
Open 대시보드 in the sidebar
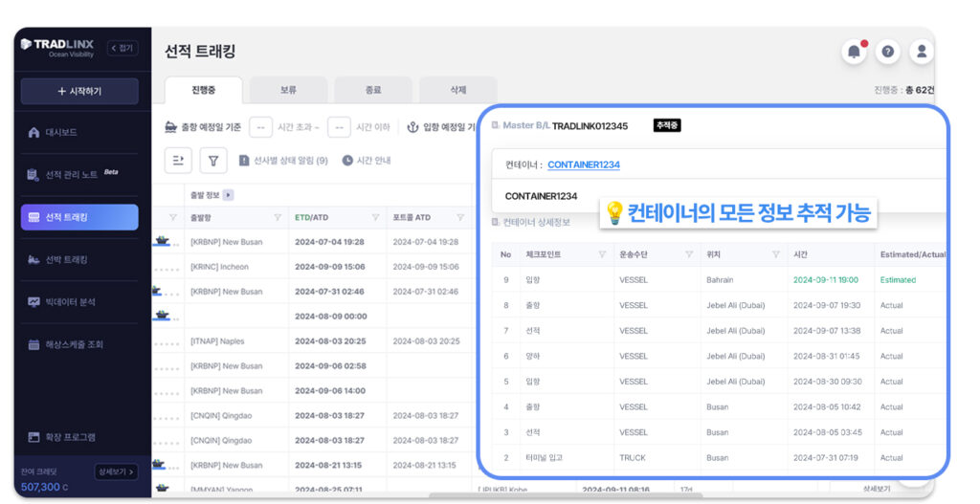click(x=79, y=132)
